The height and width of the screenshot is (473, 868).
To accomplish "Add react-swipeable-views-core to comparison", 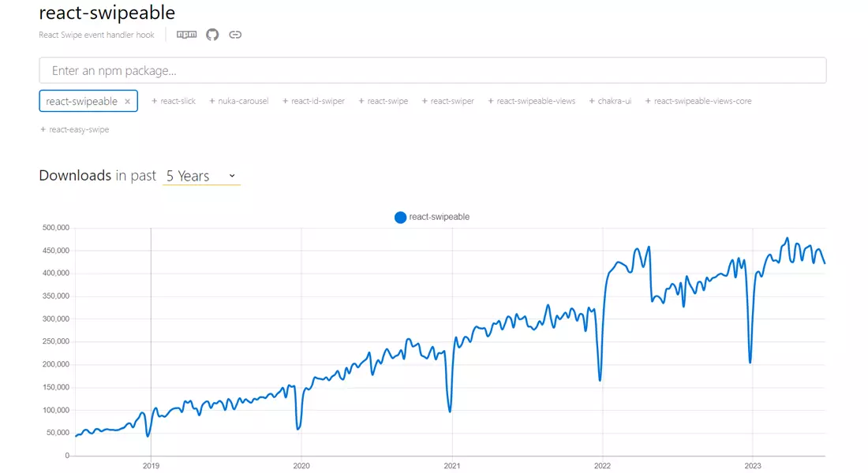I will 698,101.
